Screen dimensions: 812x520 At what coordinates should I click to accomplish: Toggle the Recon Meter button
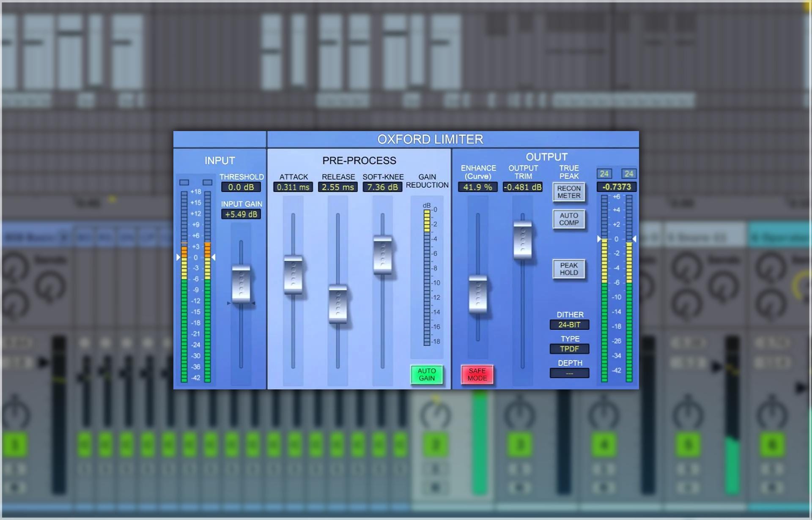[x=569, y=192]
